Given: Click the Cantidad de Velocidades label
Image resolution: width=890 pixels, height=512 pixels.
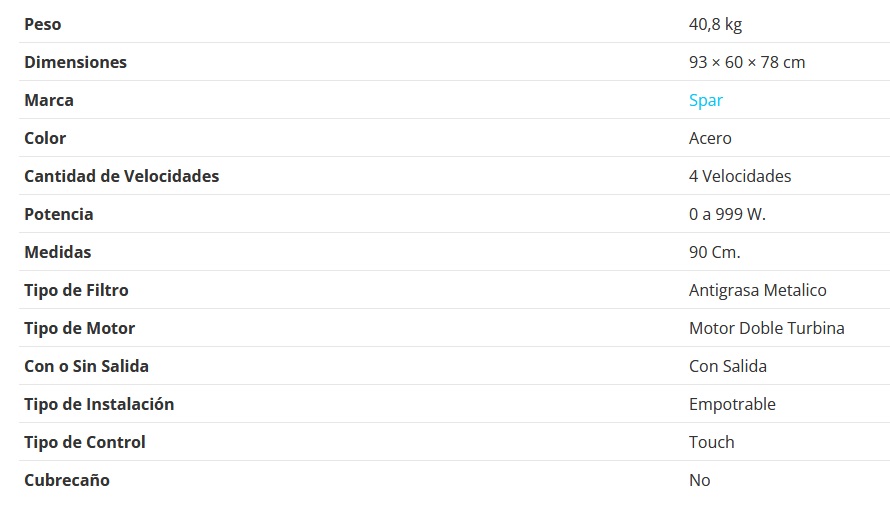Looking at the screenshot, I should [121, 176].
